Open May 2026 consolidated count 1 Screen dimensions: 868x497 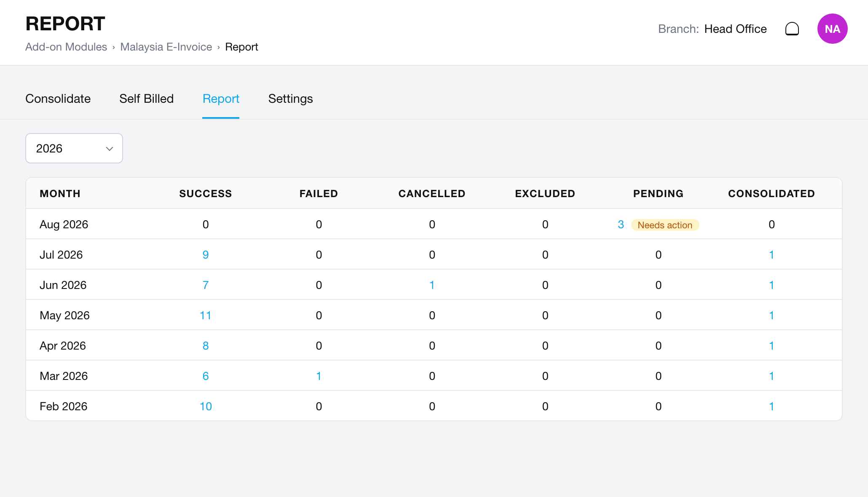772,315
